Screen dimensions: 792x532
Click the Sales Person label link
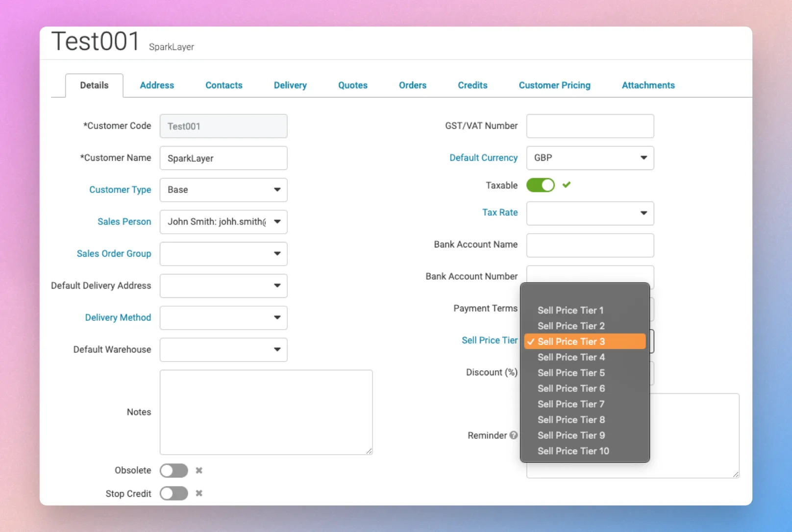(x=124, y=221)
